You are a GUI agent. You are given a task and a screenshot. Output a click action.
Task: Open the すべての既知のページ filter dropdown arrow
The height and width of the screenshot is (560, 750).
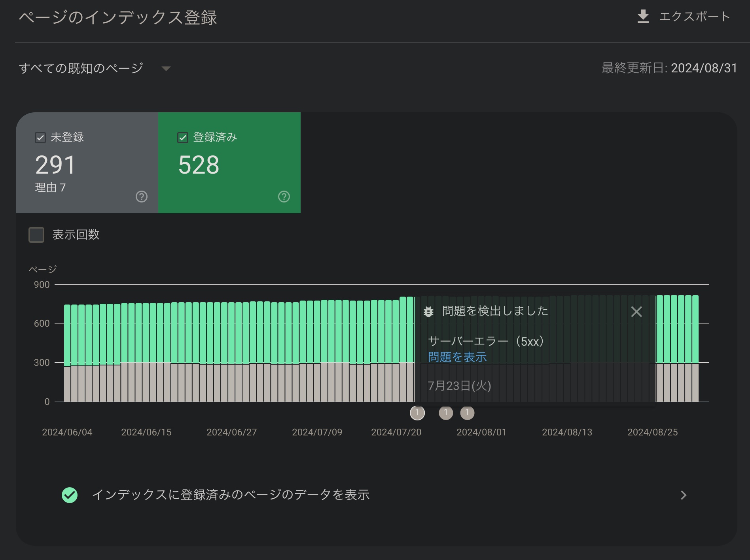(166, 69)
